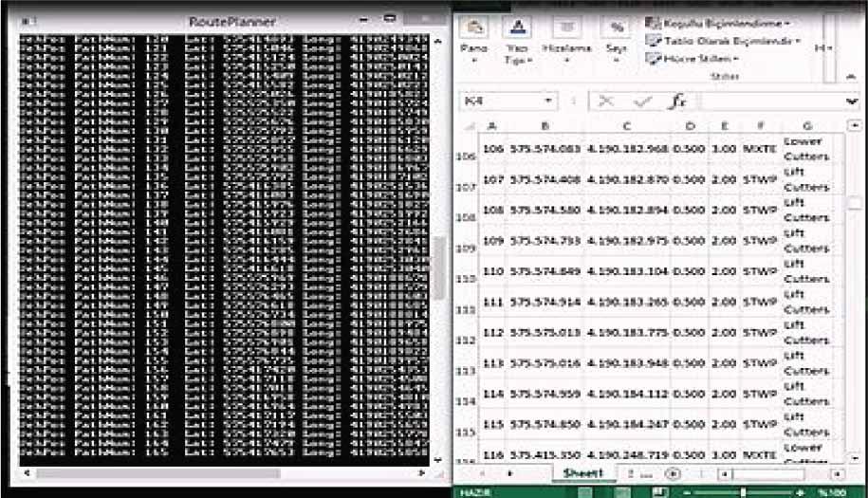Viewport: 868px width, 498px height.
Task: Switch to the Sheet1 tab
Action: [583, 472]
